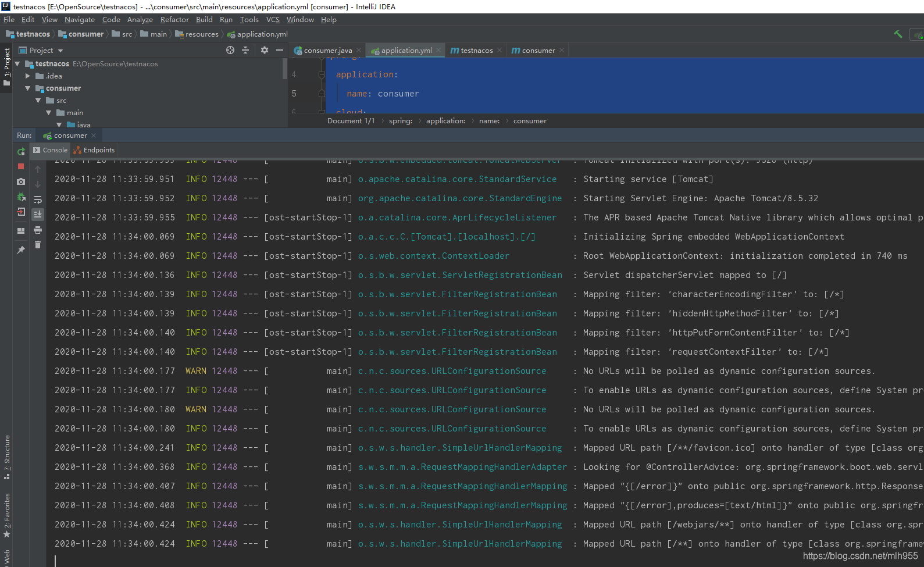Click the Project panel vertical scrollbar
924x567 pixels.
click(x=285, y=69)
